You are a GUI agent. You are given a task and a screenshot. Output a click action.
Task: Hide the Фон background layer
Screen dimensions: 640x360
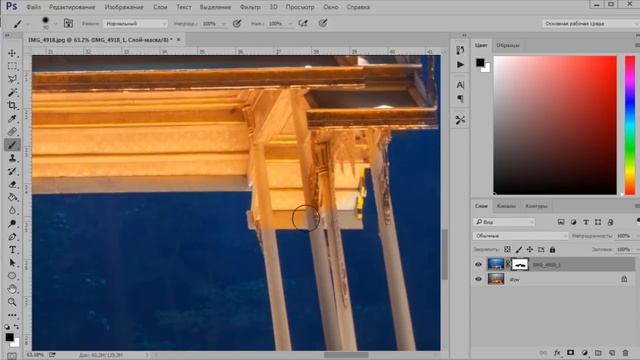[478, 279]
